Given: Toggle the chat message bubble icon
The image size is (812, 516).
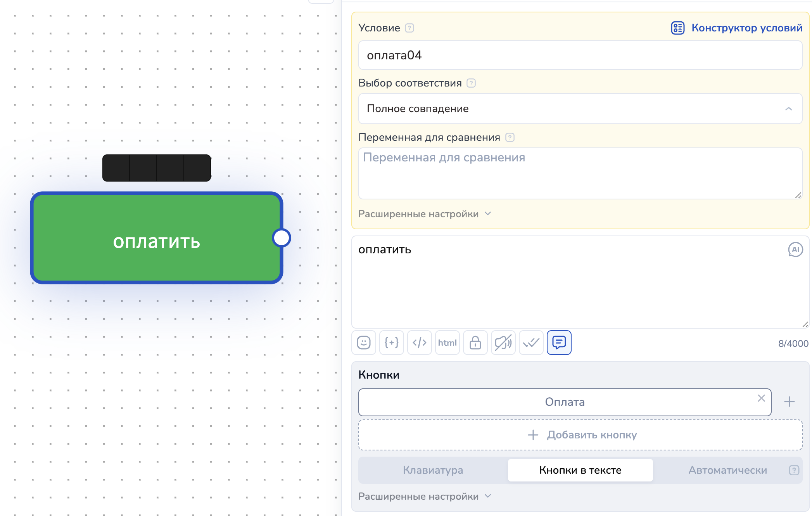Looking at the screenshot, I should pos(559,343).
